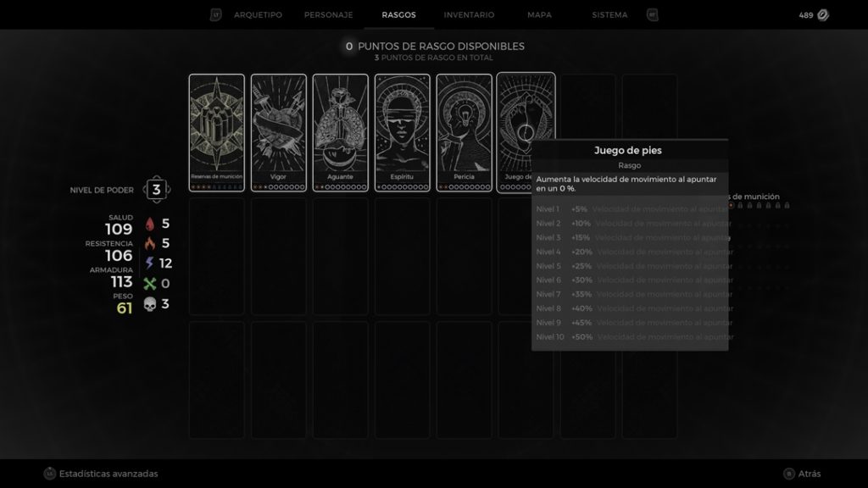Click the RT next-tab icon
The height and width of the screenshot is (488, 868).
pyautogui.click(x=653, y=15)
